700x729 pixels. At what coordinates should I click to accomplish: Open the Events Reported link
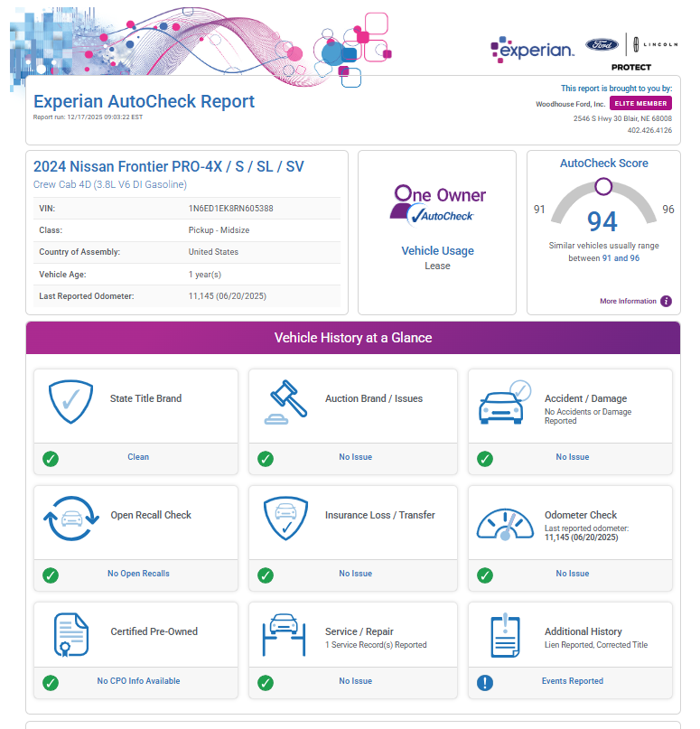point(573,681)
